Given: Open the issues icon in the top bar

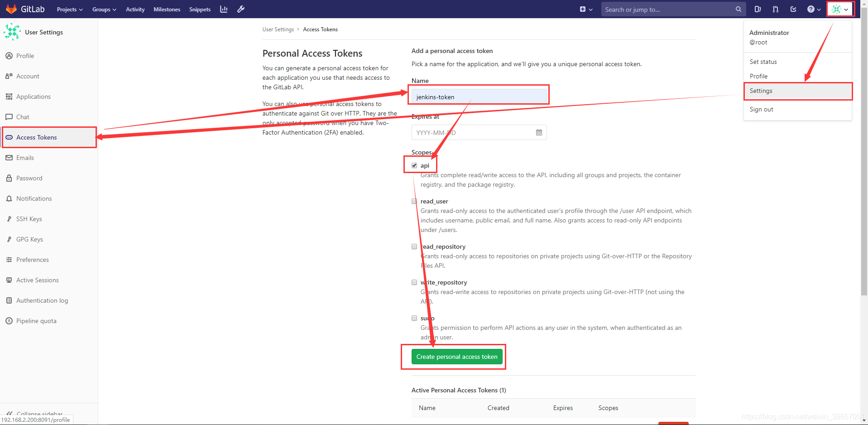Looking at the screenshot, I should 758,9.
